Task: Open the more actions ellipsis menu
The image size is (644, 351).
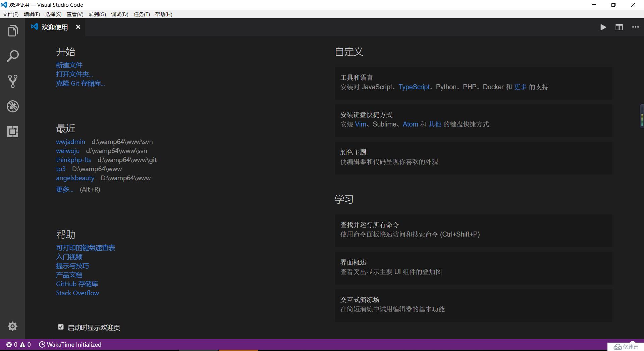Action: 635,27
